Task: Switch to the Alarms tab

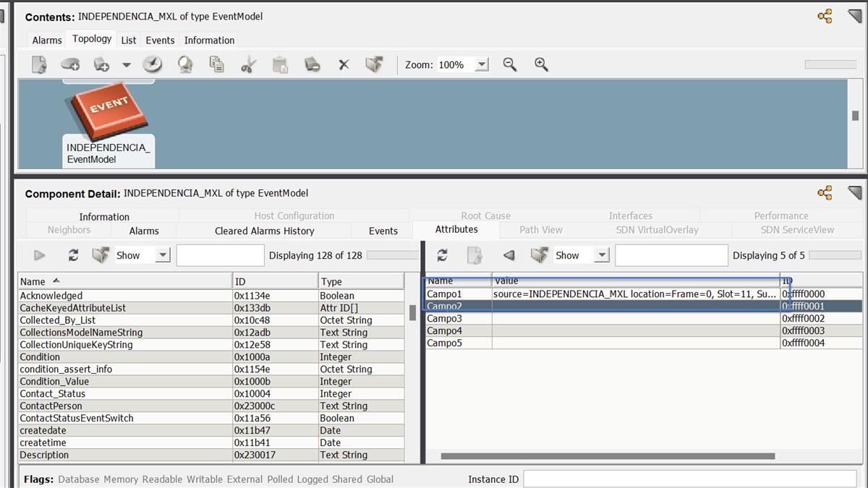Action: coord(46,40)
